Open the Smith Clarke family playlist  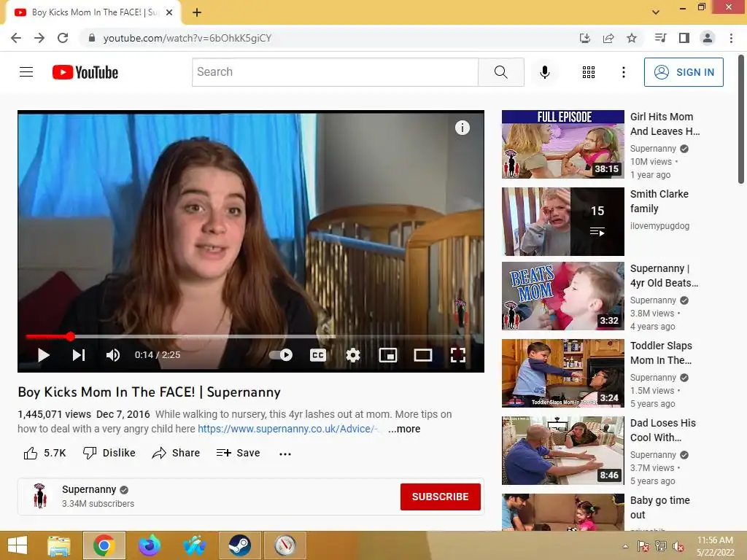(x=562, y=222)
